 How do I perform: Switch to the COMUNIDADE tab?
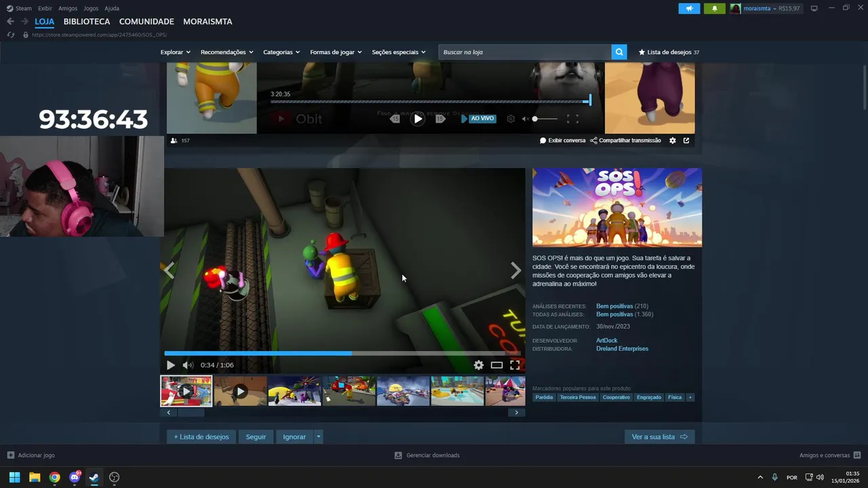[x=146, y=22]
